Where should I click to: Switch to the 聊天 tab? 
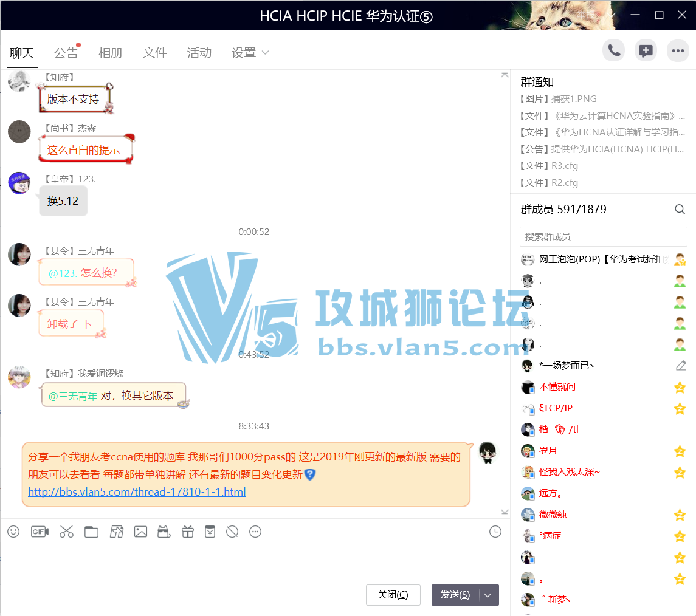22,53
